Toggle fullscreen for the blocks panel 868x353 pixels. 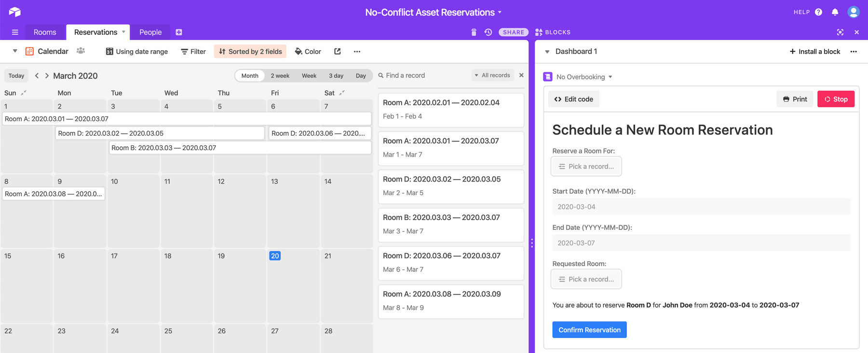click(x=840, y=32)
